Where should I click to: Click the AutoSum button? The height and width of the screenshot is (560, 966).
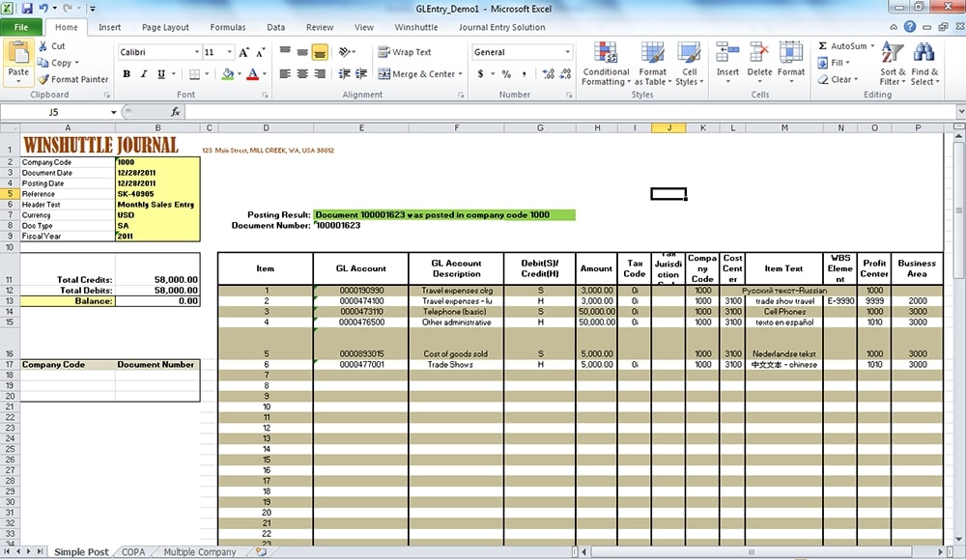(842, 46)
